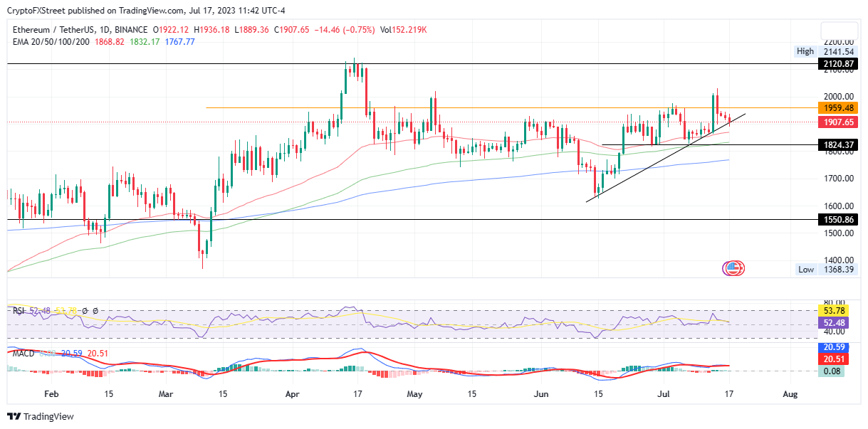Screen dimensions: 868x429
Task: Click the 1550.86 support level label
Action: [837, 220]
